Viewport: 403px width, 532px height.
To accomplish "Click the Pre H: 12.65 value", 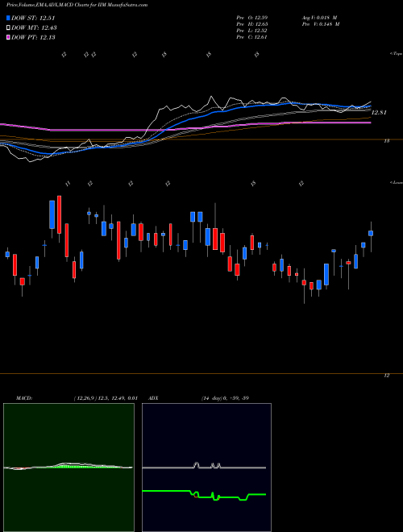I will (x=252, y=24).
